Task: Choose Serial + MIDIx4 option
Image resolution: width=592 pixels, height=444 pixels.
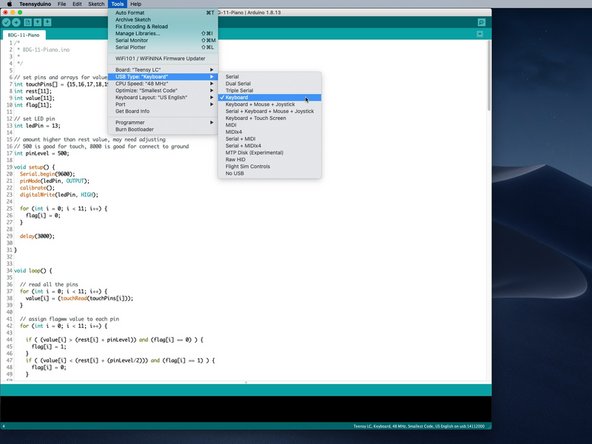Action: 270,145
